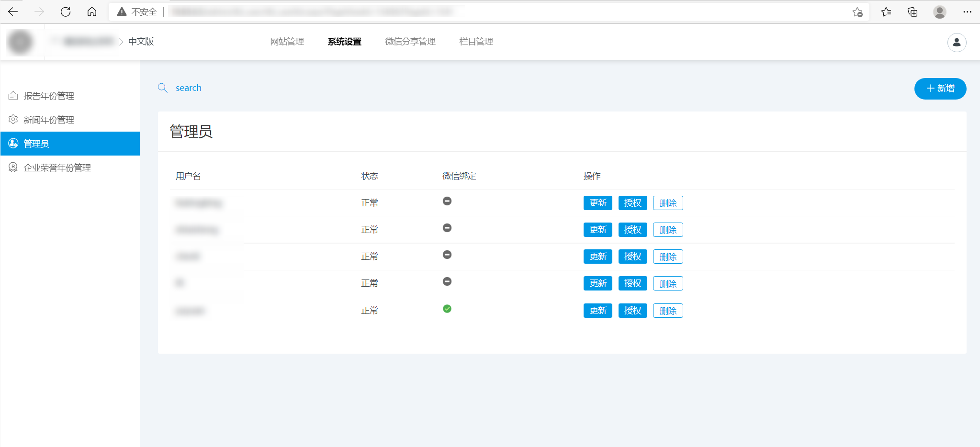Open browser home page icon
980x447 pixels.
click(92, 11)
